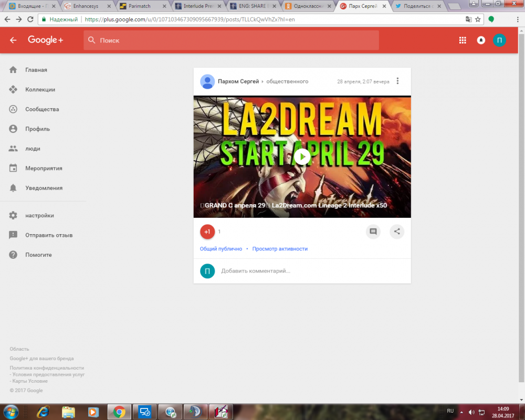This screenshot has width=525, height=420.
Task: Open Коллекции in the sidebar
Action: [x=40, y=90]
